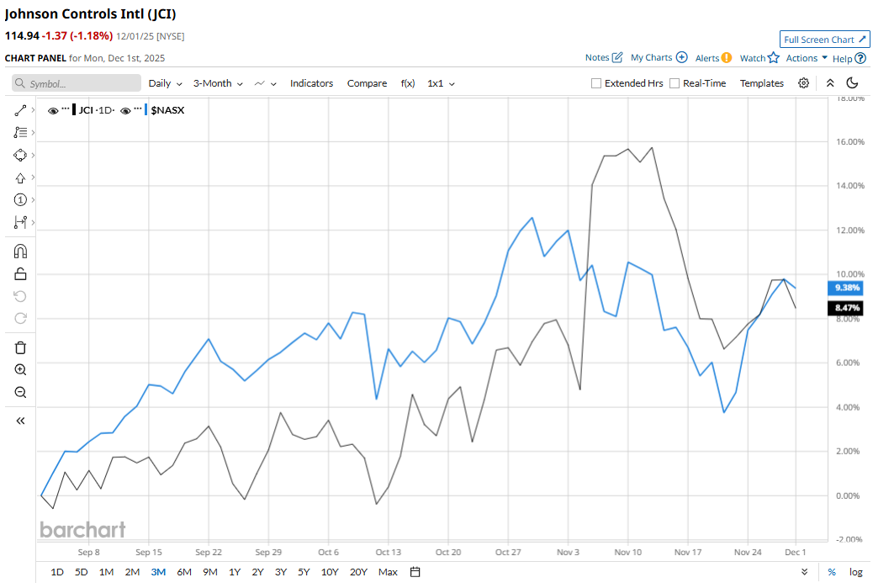Click the JCI black color bar
The image size is (873, 588).
[x=73, y=109]
